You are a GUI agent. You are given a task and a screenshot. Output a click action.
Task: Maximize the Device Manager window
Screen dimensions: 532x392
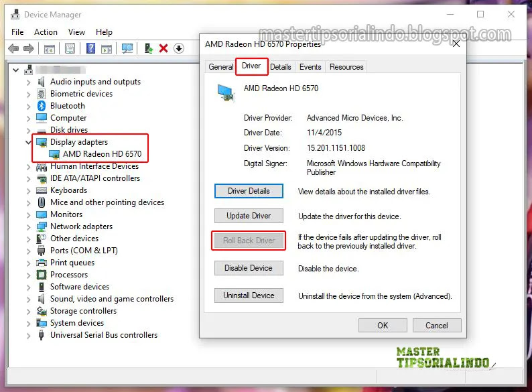(480, 14)
